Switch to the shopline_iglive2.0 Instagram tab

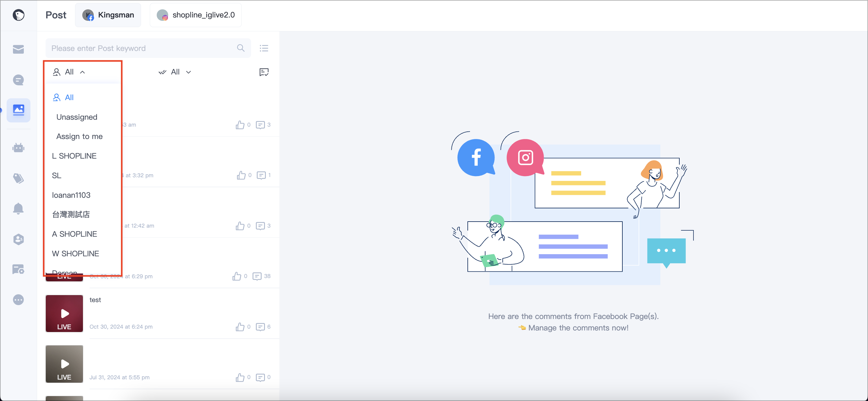(196, 15)
